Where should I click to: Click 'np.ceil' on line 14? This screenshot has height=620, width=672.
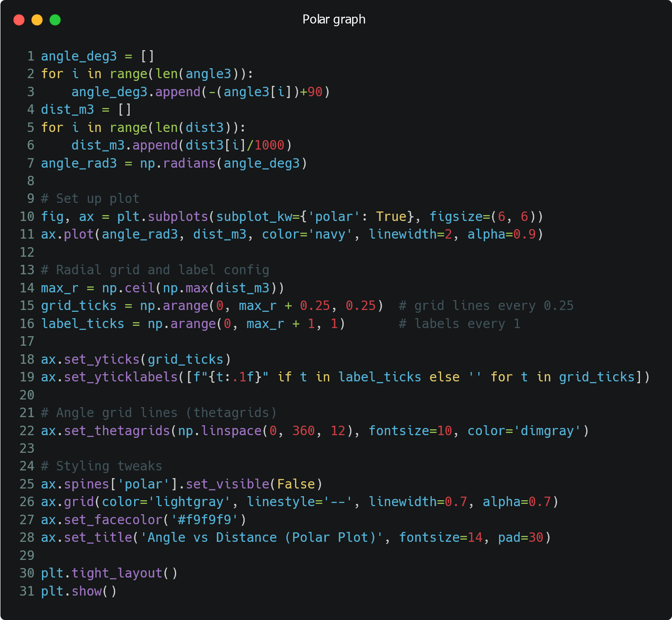[x=129, y=288]
